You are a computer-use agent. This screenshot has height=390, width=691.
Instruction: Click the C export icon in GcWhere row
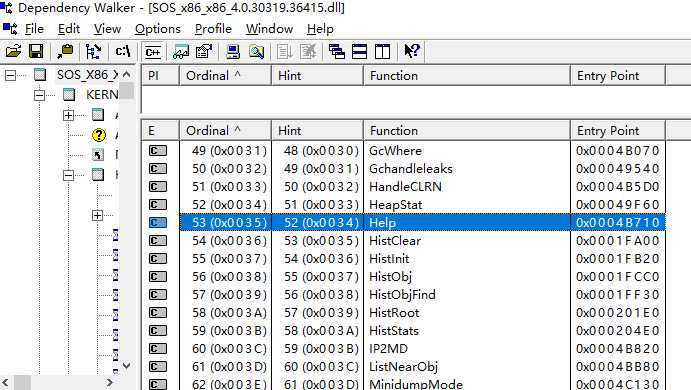(158, 151)
